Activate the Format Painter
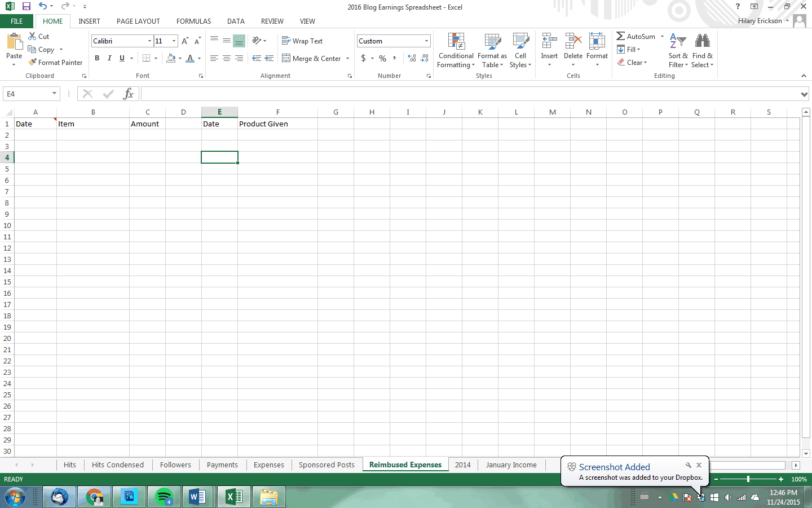The image size is (812, 508). (x=55, y=62)
